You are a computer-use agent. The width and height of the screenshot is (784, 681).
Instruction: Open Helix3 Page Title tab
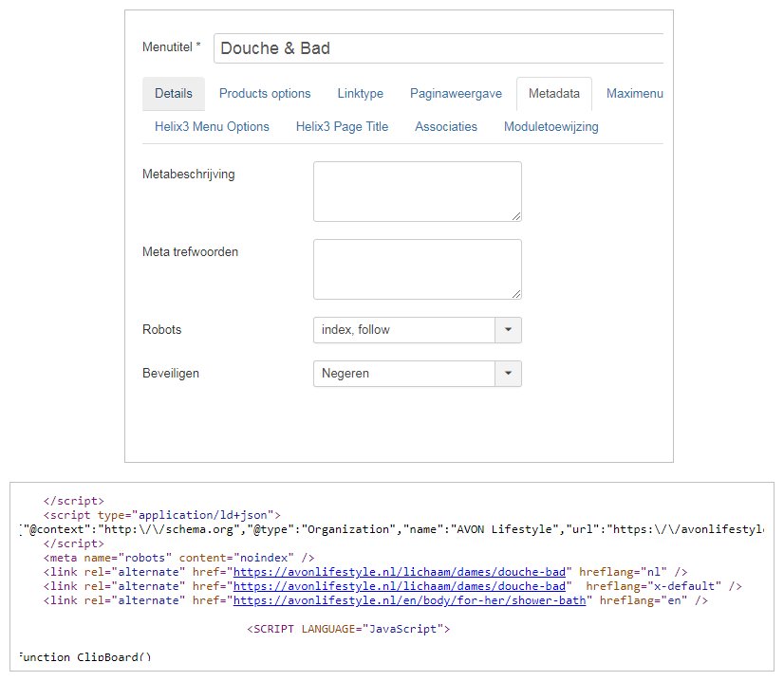coord(342,127)
